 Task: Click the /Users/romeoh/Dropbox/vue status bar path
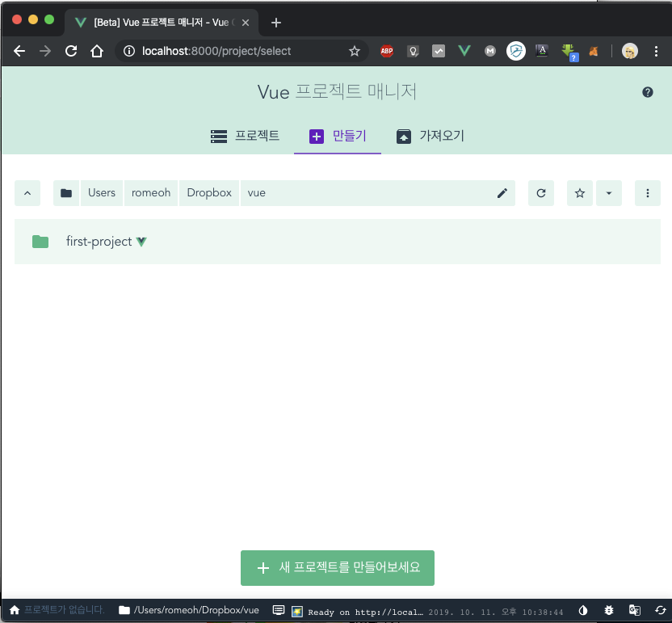pos(196,610)
